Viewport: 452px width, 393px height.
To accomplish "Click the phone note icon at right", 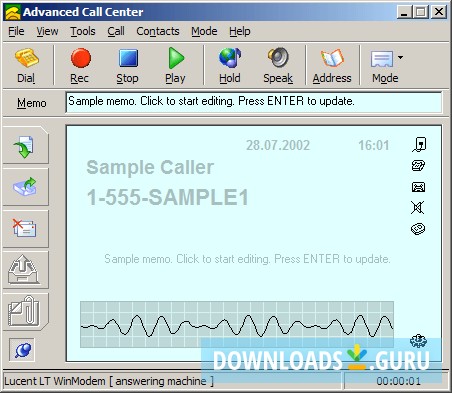I will (419, 145).
